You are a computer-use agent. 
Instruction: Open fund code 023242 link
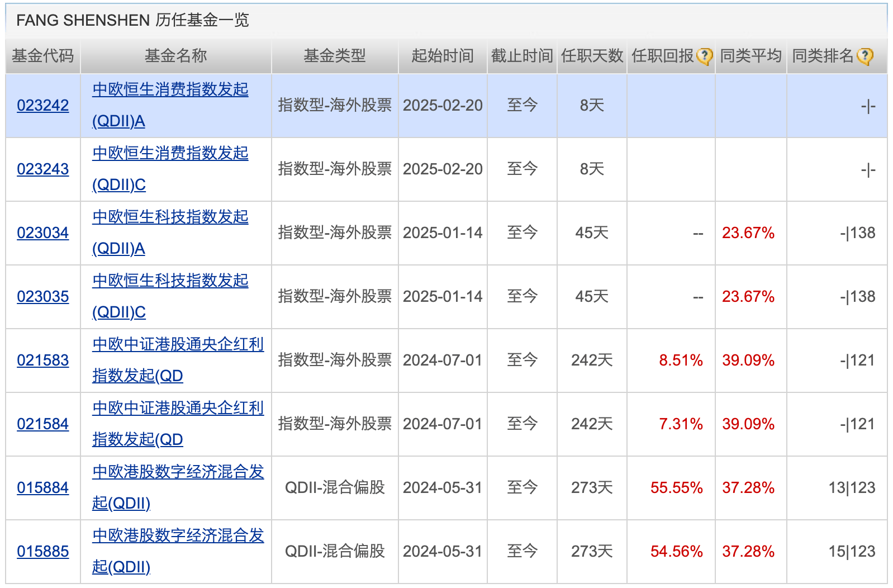click(x=43, y=105)
